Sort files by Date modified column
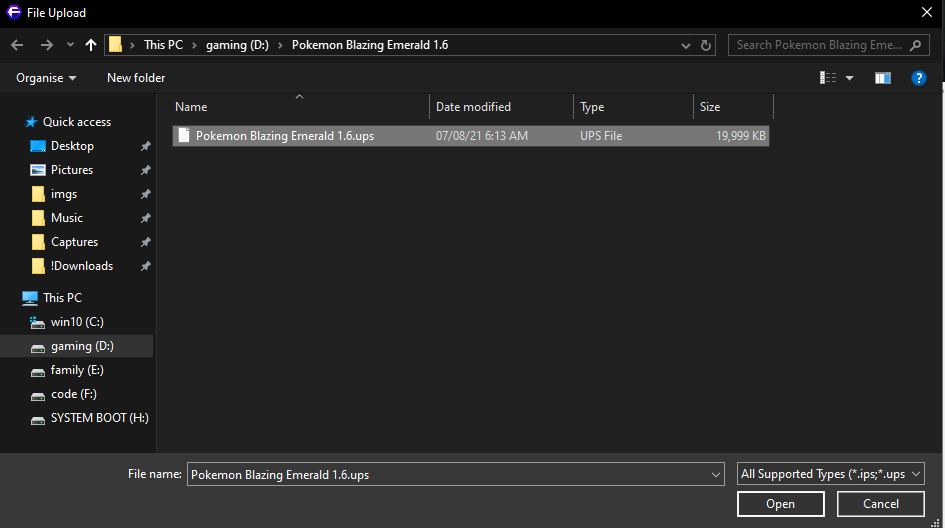Screen dimensions: 945x528 tap(473, 107)
